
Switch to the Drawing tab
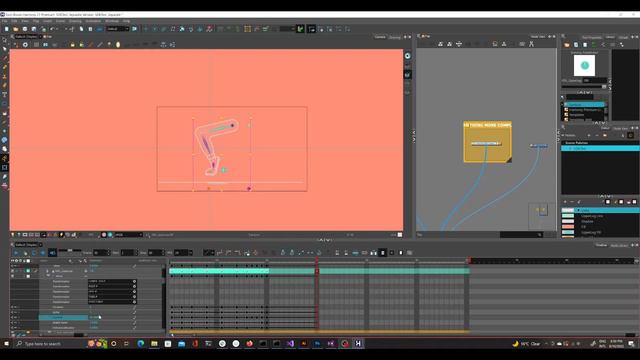click(395, 37)
